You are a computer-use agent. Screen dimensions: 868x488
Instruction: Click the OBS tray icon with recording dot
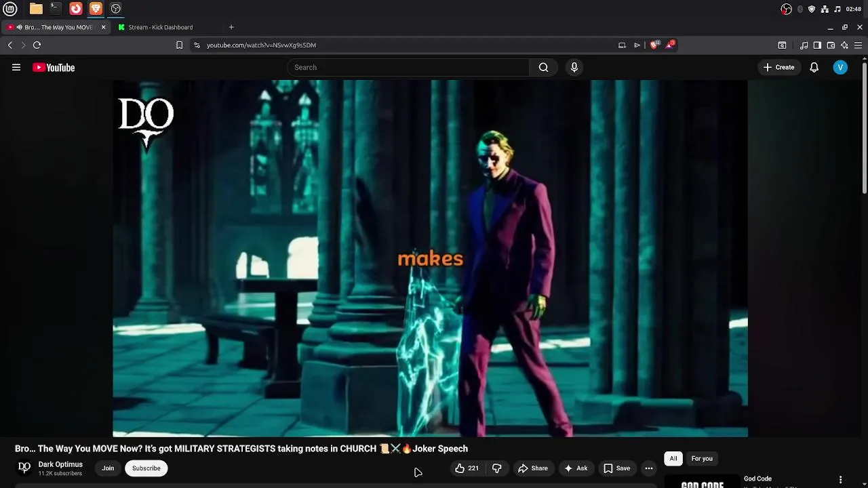click(786, 9)
